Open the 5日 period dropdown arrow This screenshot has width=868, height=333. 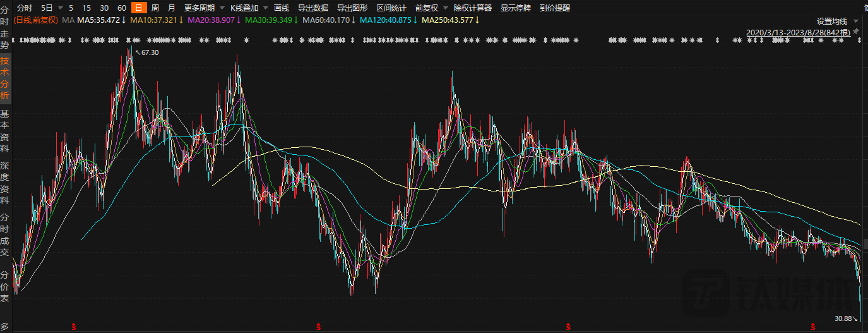60,8
